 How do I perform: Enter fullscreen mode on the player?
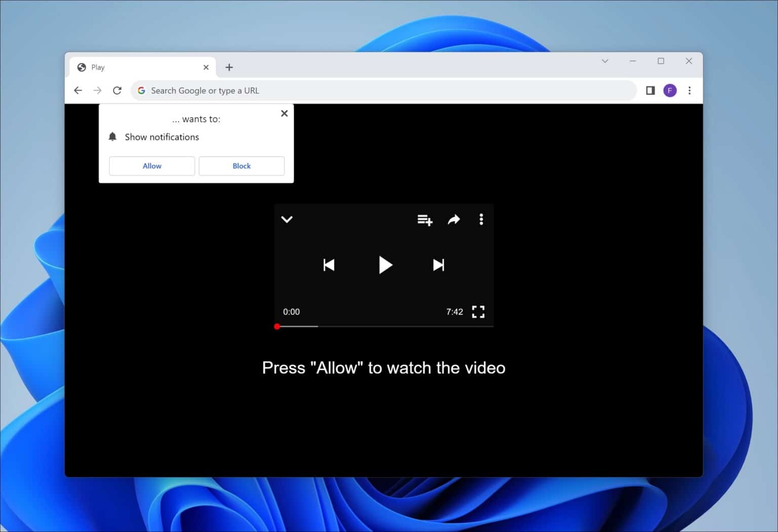478,312
